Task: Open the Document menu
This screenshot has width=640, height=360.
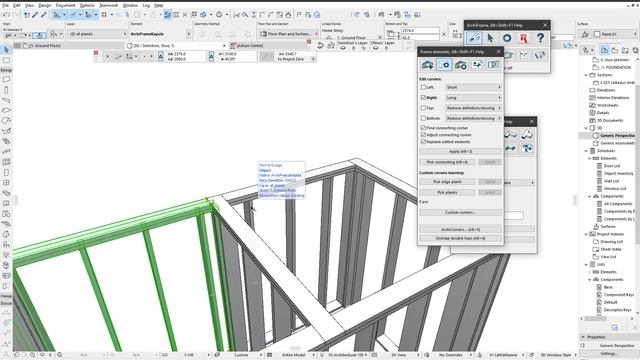Action: click(x=65, y=5)
